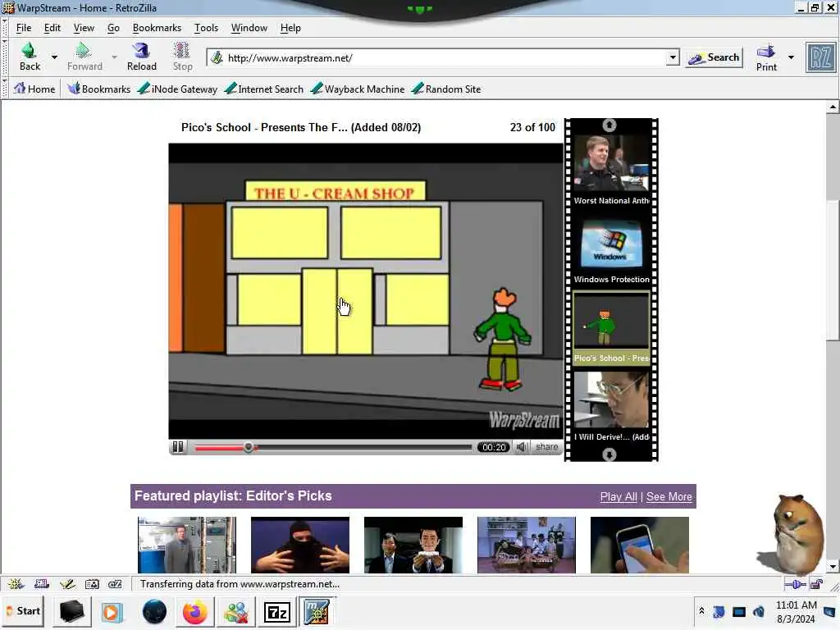Open the View menu
Viewport: 840px width, 630px height.
point(84,28)
